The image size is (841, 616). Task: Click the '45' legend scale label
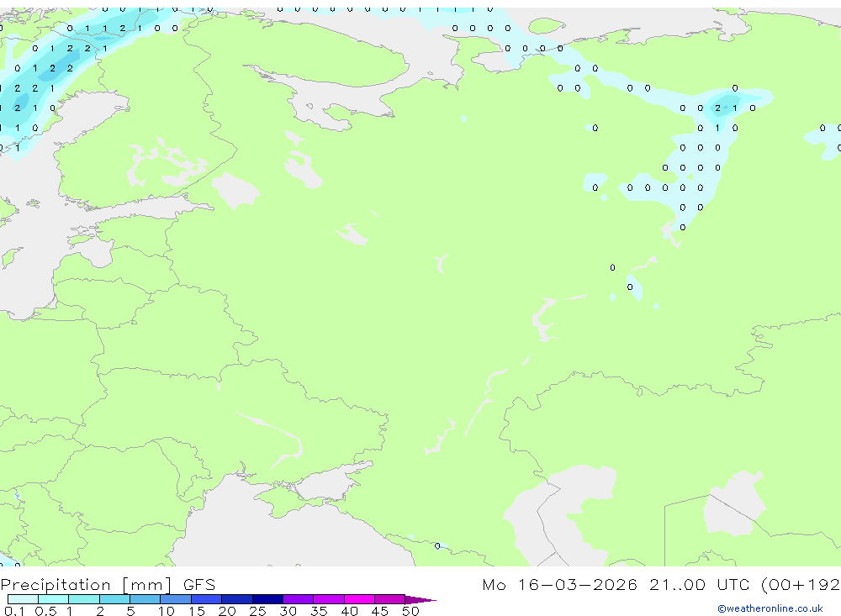(380, 611)
